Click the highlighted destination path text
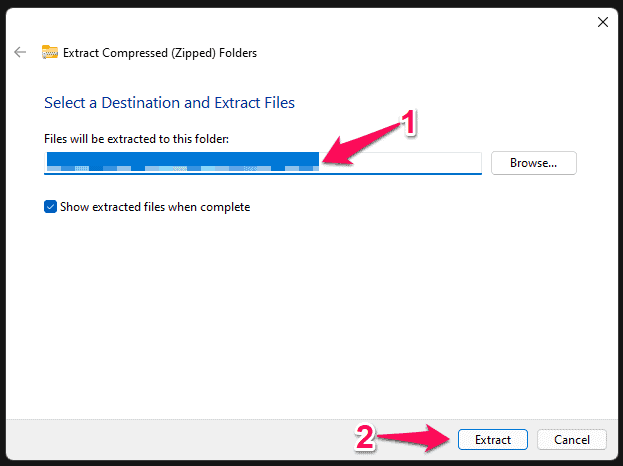Image resolution: width=623 pixels, height=466 pixels. point(180,162)
